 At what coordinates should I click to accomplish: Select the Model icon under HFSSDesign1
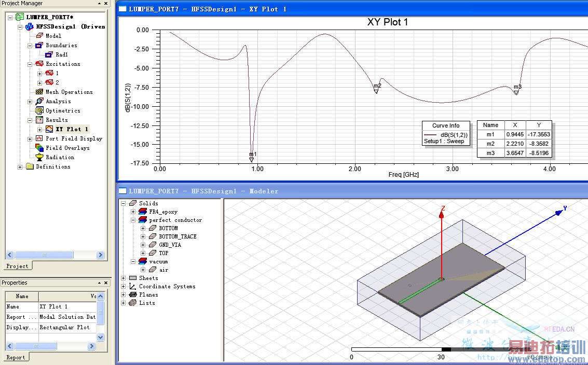click(39, 36)
